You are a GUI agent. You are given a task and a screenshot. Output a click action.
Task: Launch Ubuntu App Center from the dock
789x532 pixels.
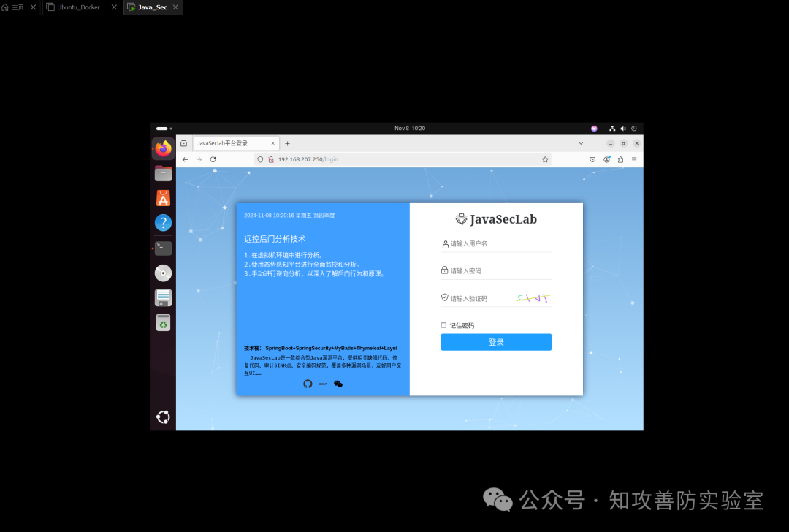coord(163,198)
